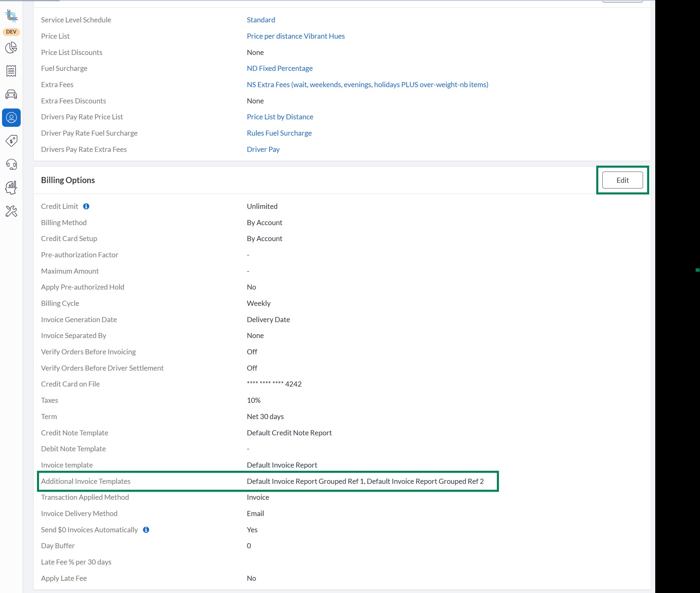Viewport: 700px width, 593px height.
Task: Open the price tag pricing icon
Action: [x=11, y=141]
